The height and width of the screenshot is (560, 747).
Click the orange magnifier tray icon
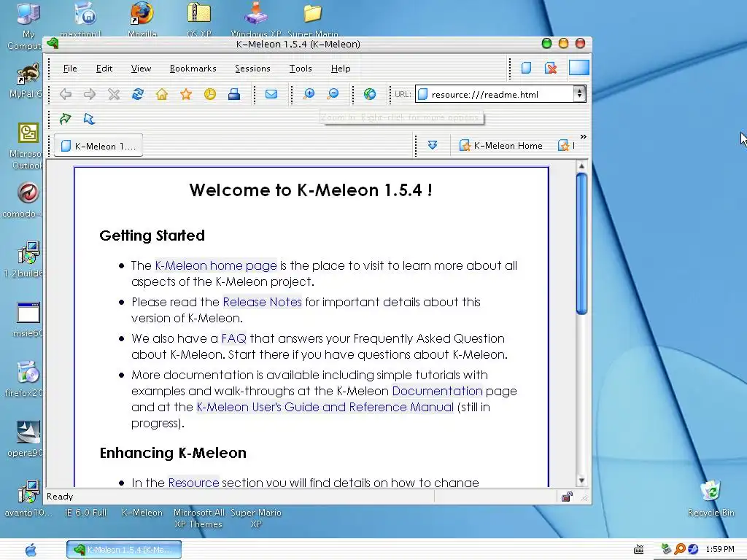(x=679, y=550)
